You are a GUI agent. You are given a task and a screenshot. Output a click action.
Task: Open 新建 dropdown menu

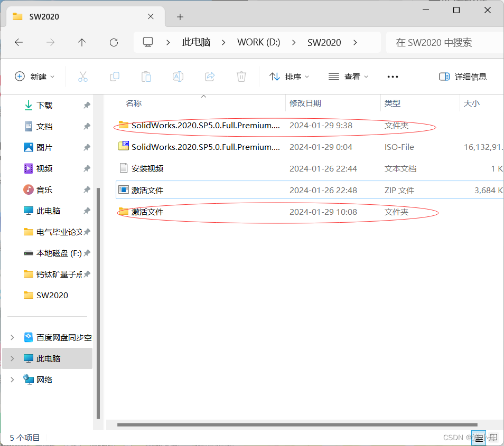pos(35,77)
